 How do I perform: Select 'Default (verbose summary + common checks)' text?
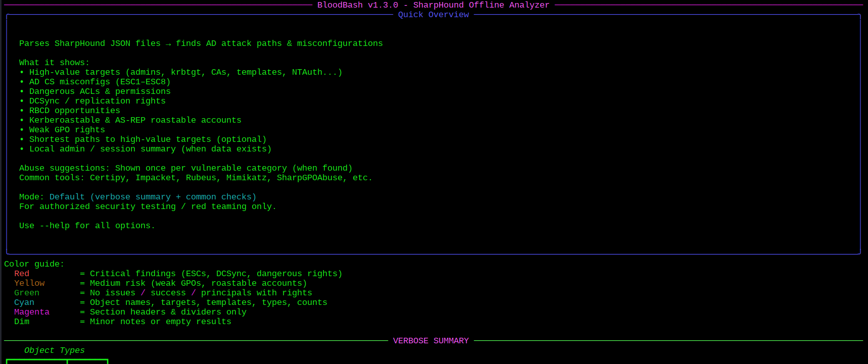point(153,197)
